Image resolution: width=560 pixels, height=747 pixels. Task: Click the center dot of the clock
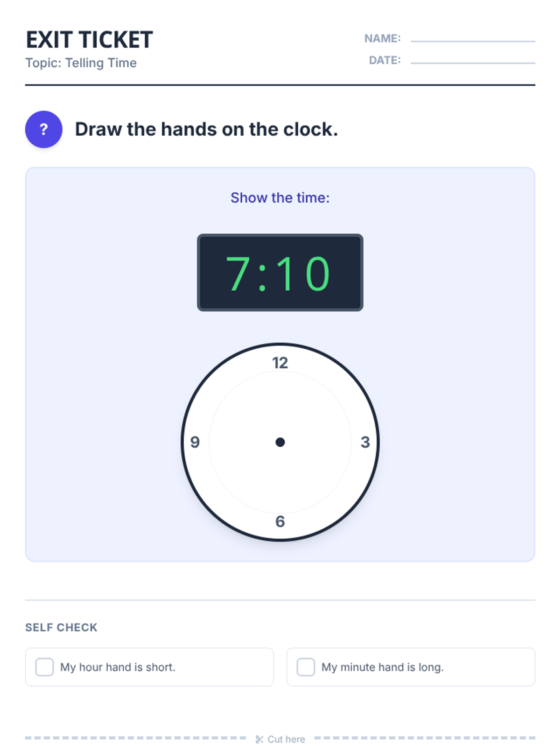(280, 442)
